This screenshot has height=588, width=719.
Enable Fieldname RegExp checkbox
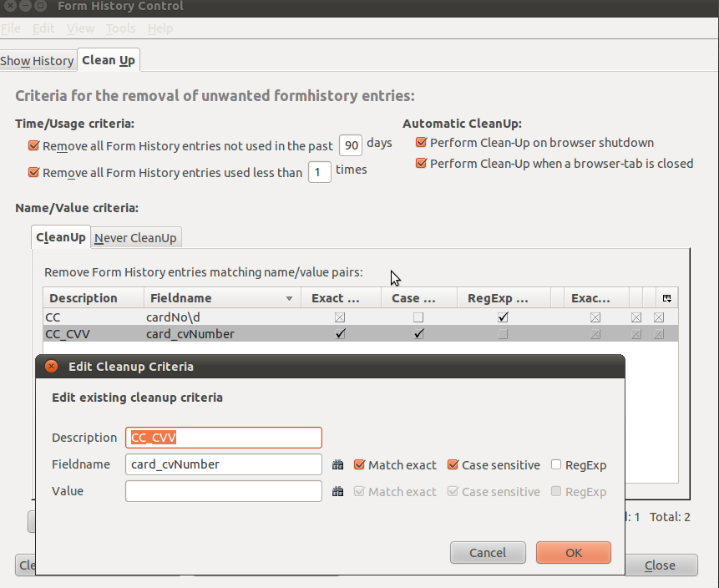tap(556, 464)
